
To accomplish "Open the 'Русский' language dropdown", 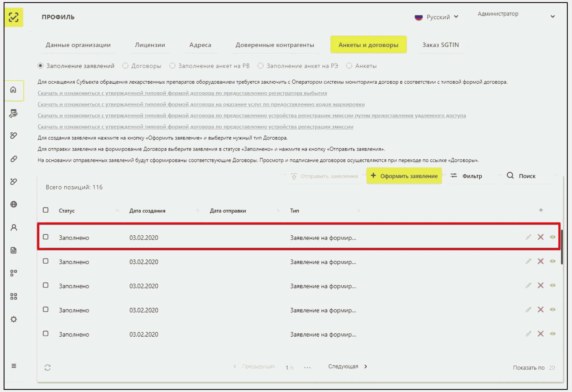I will (436, 17).
